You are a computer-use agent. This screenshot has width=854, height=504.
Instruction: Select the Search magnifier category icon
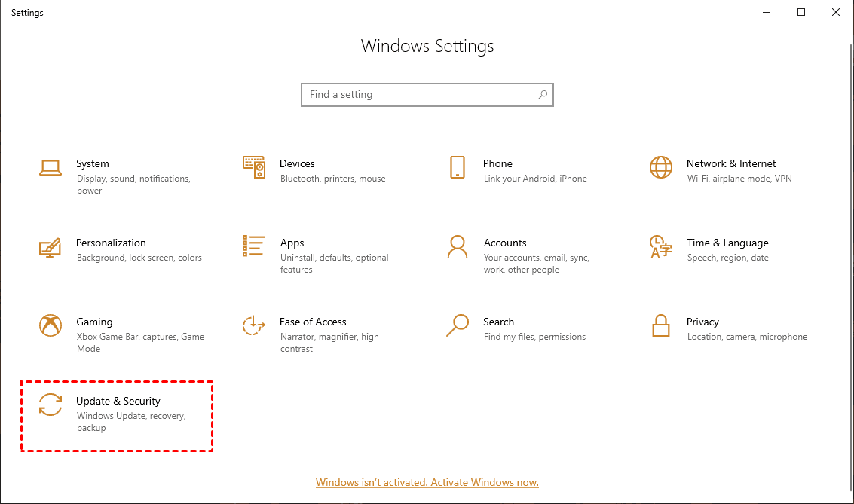pyautogui.click(x=458, y=325)
